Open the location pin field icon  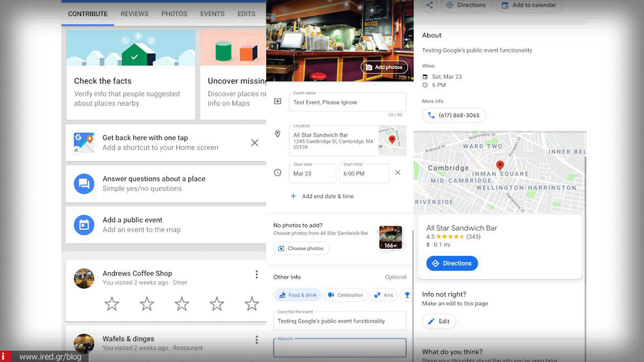point(277,134)
